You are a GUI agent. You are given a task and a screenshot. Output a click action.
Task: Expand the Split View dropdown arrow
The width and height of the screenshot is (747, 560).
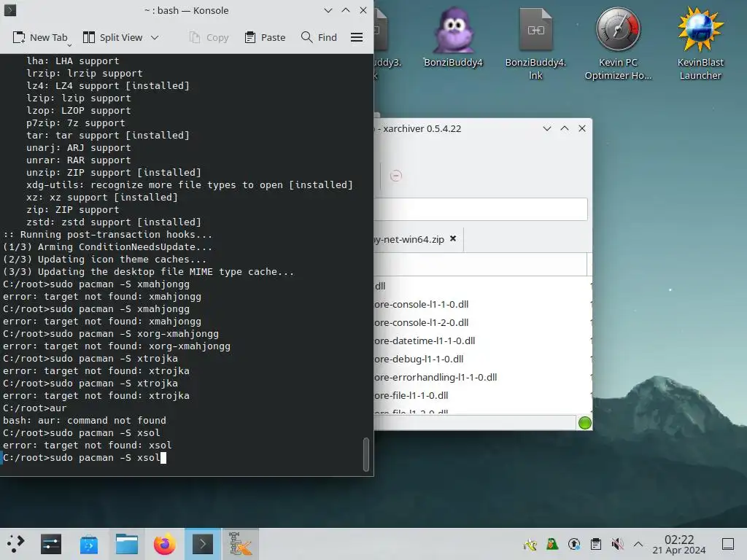click(155, 37)
